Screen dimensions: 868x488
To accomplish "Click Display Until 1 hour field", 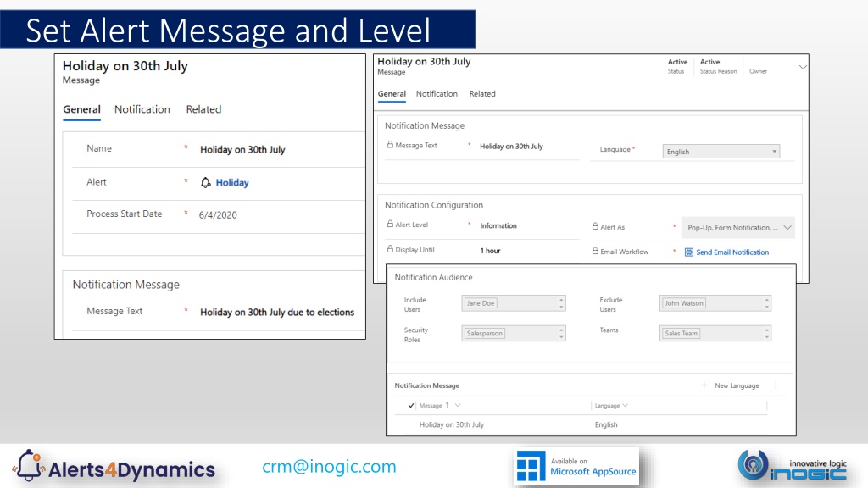I will click(490, 251).
